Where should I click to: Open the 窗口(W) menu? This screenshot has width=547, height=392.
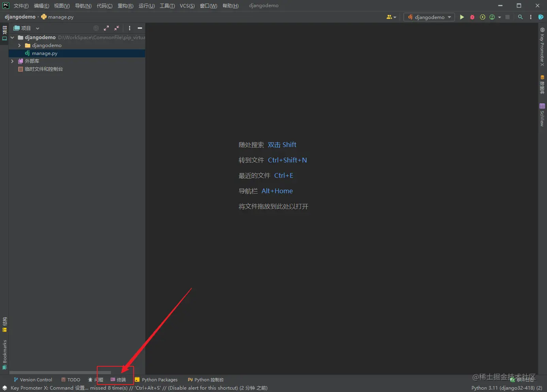tap(208, 6)
